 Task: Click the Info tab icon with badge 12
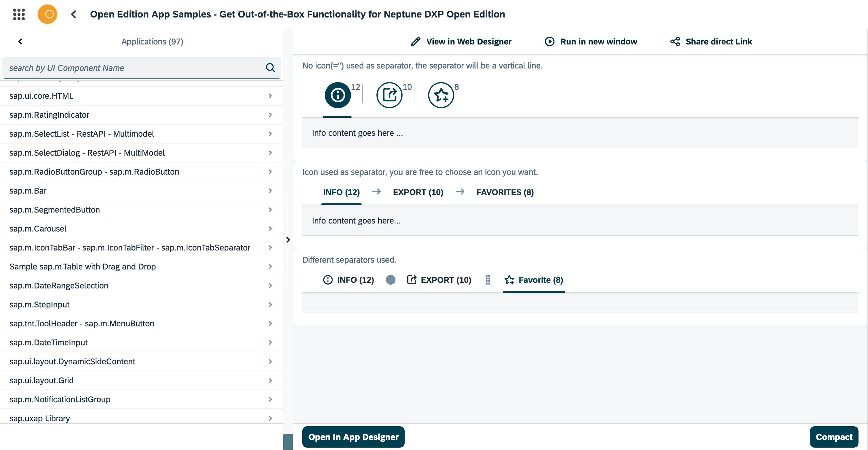point(338,95)
